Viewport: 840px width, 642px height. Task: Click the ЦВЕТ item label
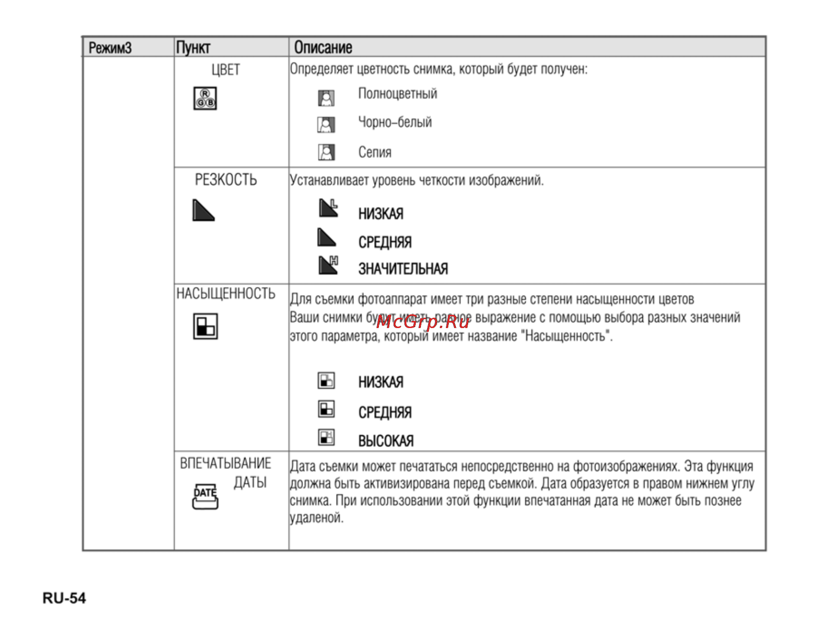pos(226,70)
